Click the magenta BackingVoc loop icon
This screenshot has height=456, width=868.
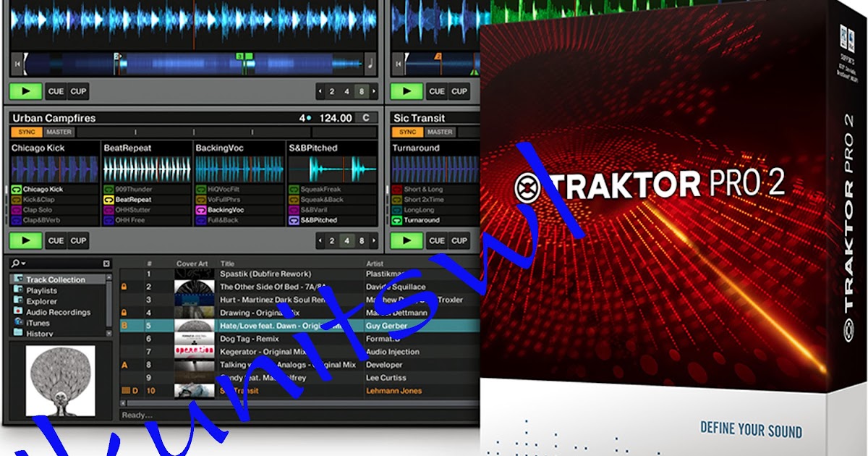[201, 210]
